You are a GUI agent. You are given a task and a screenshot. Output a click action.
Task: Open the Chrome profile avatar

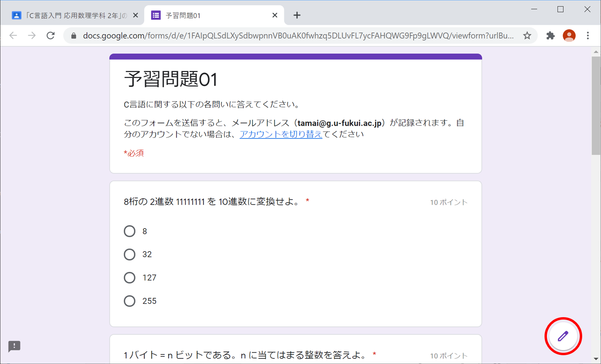coord(569,36)
